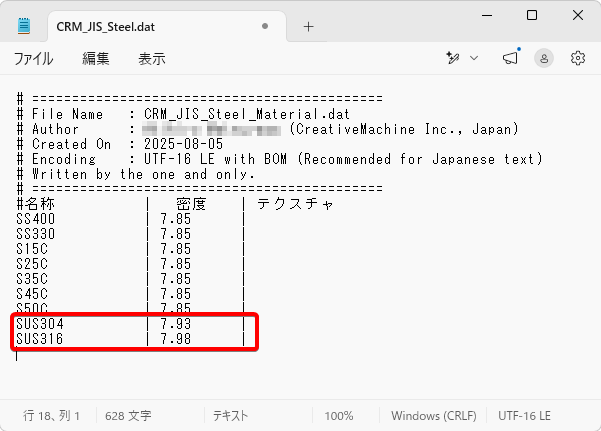Minimize the Notepad window
Image resolution: width=601 pixels, height=431 pixels.
tap(487, 15)
